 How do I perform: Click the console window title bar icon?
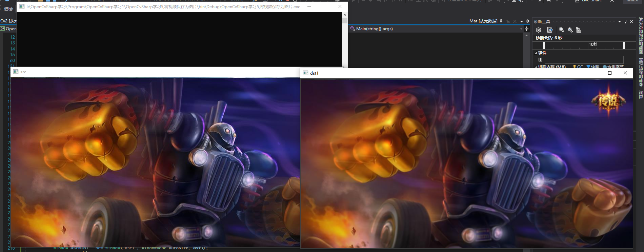(x=22, y=6)
